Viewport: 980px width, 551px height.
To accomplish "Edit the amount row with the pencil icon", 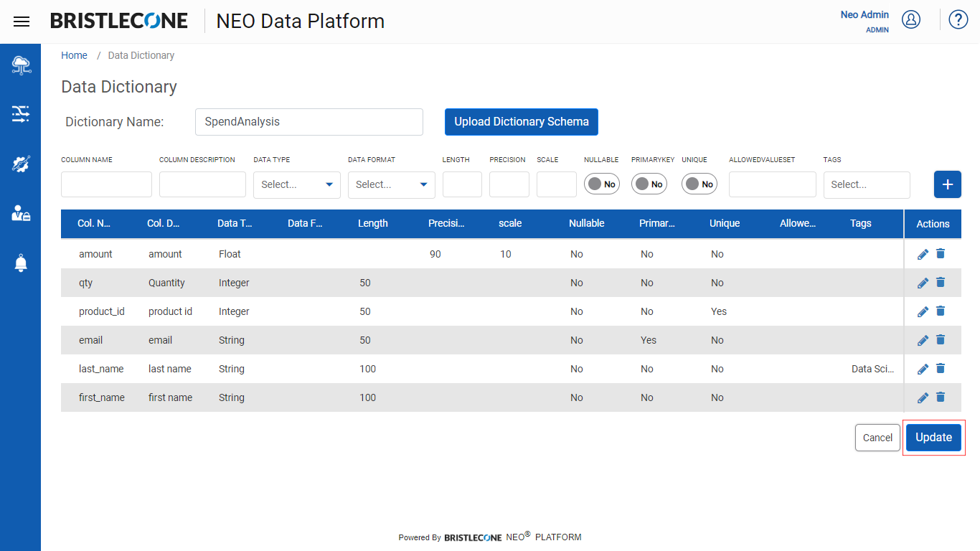I will (923, 254).
